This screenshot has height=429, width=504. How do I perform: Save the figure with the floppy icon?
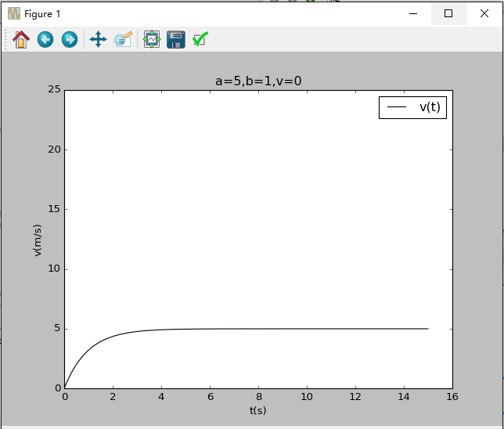coord(176,40)
